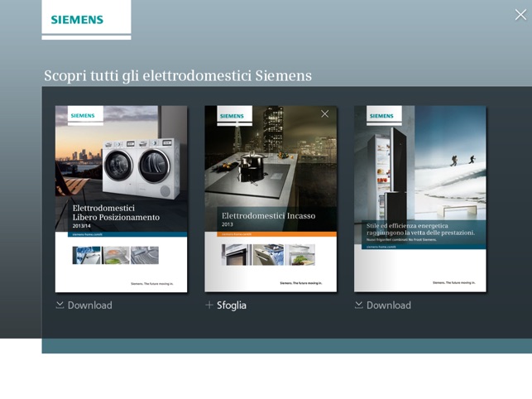Screen dimensions: 532x399
Task: Click the small product photos strip on the Incasso cover
Action: tap(268, 255)
